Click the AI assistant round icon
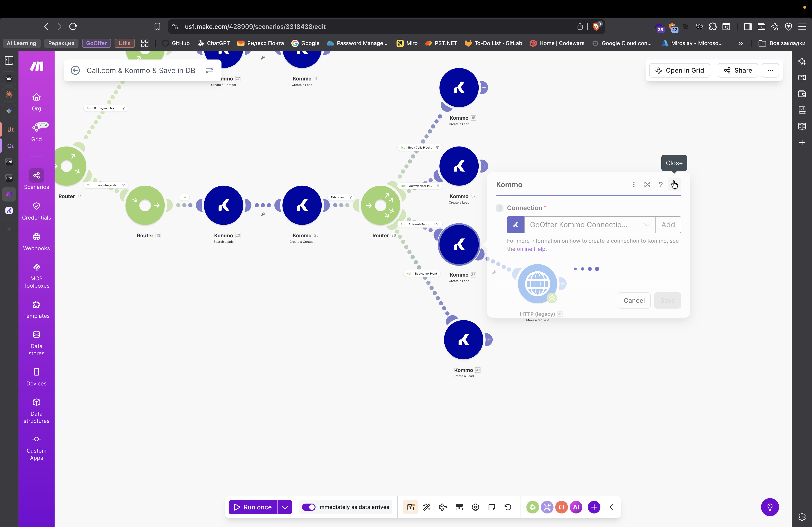812x527 pixels. pos(576,507)
